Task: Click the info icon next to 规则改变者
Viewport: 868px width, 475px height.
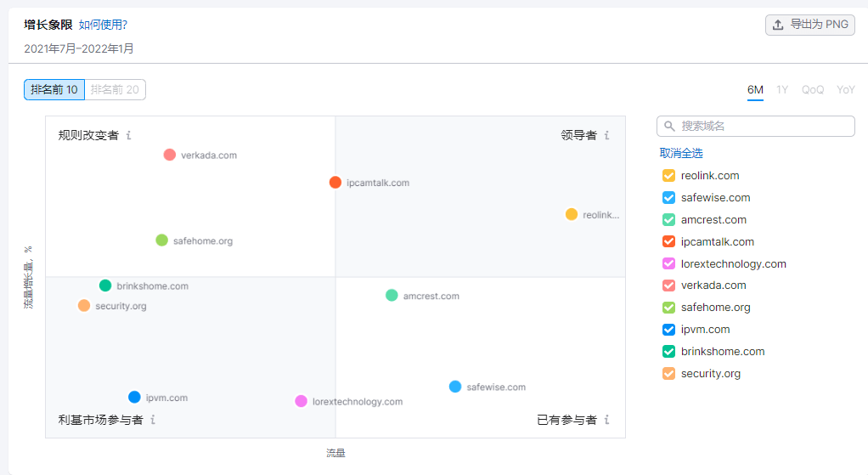Action: point(128,135)
